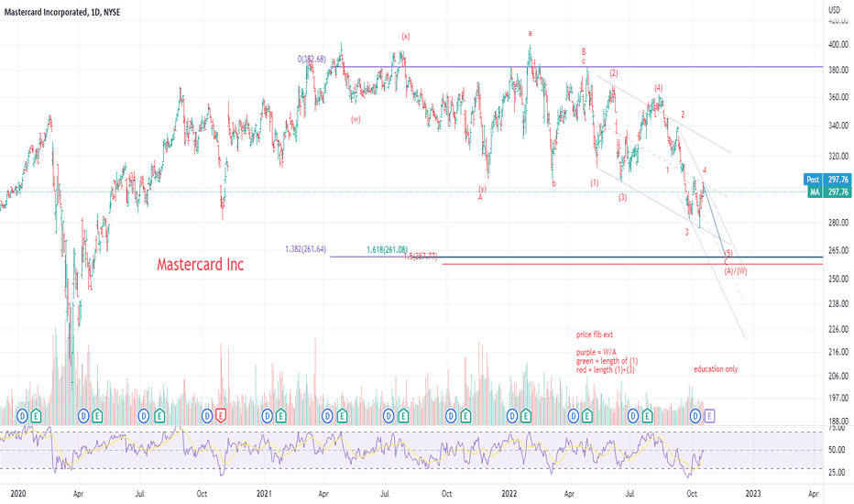
Task: Click the dividend marker near January 2020
Action: (x=22, y=416)
